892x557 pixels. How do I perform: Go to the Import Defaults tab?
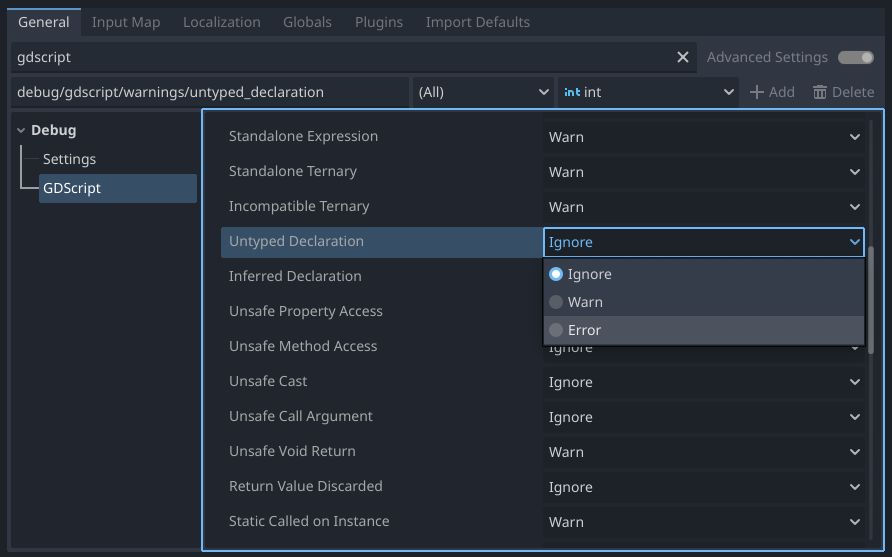point(478,22)
